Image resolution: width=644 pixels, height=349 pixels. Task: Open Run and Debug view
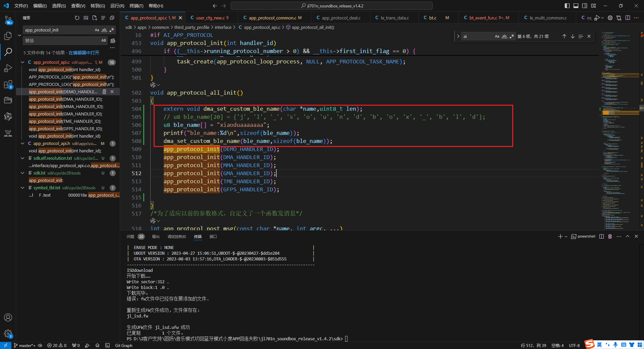(8, 68)
